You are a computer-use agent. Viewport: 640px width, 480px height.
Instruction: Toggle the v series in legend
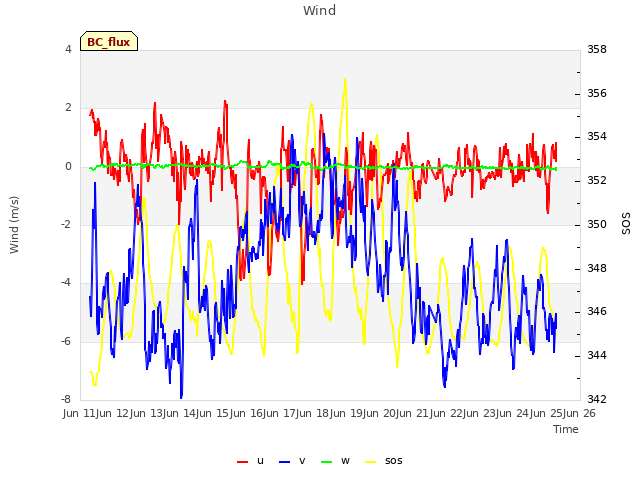292,461
